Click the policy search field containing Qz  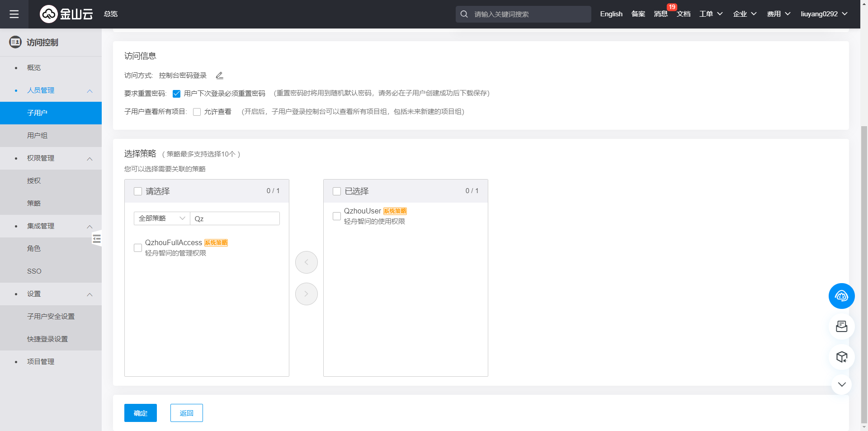pyautogui.click(x=235, y=218)
